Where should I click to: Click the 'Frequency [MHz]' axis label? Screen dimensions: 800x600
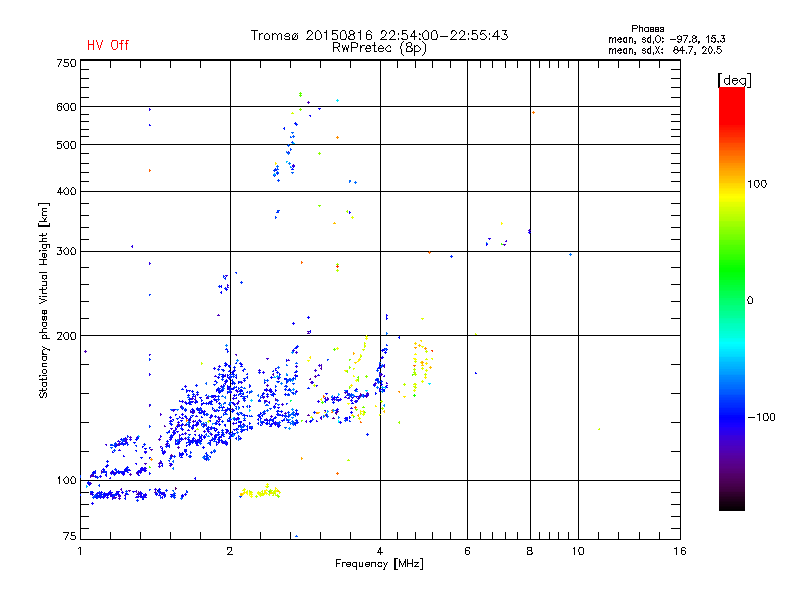coord(379,564)
